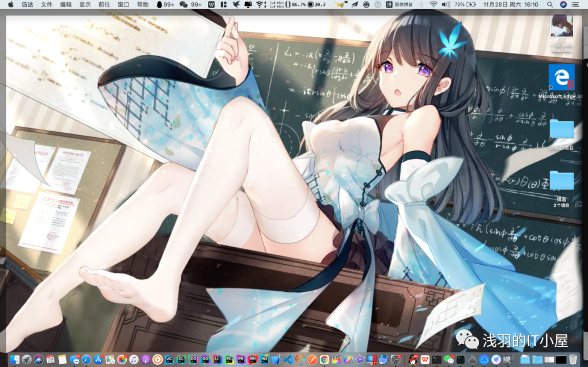
Task: Open Wi-Fi status menu
Action: point(433,4)
